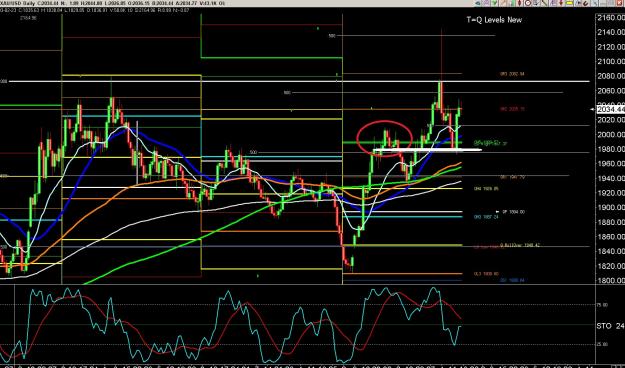This screenshot has height=368, width=625.
Task: Open the gray toolbar icon with dropdown arrow
Action: point(536,3)
